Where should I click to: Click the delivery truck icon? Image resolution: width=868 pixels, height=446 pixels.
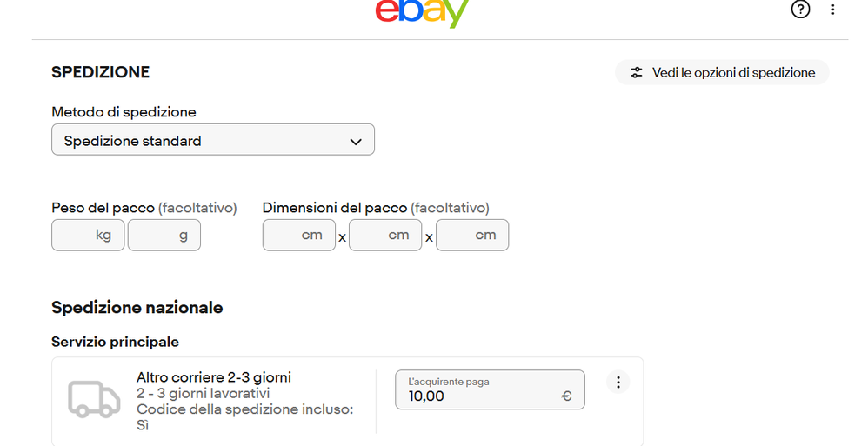click(x=94, y=398)
